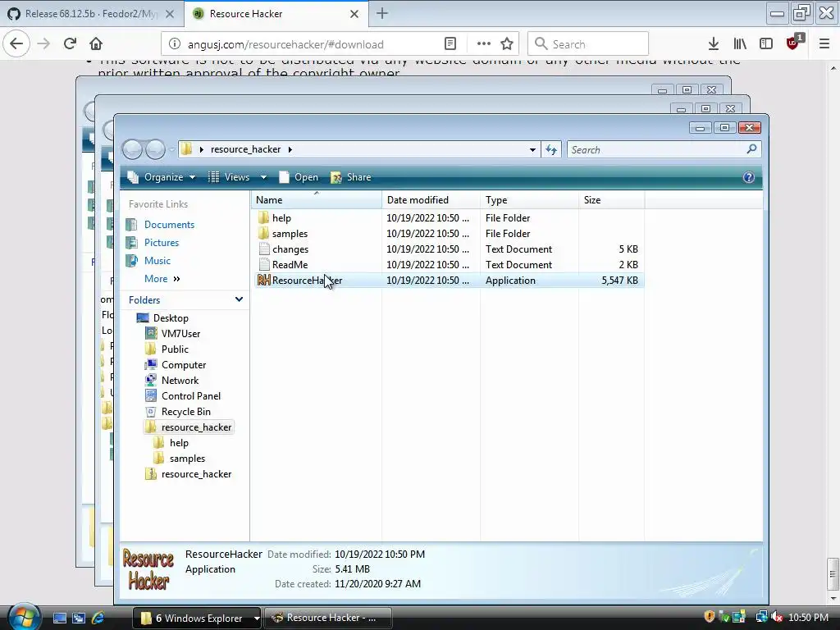Reload the current web page

click(70, 43)
